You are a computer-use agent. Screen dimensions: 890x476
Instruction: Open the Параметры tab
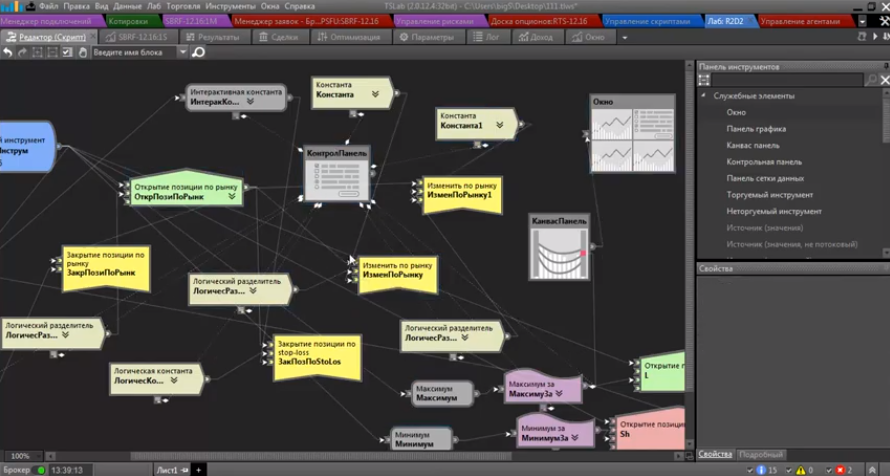click(427, 37)
